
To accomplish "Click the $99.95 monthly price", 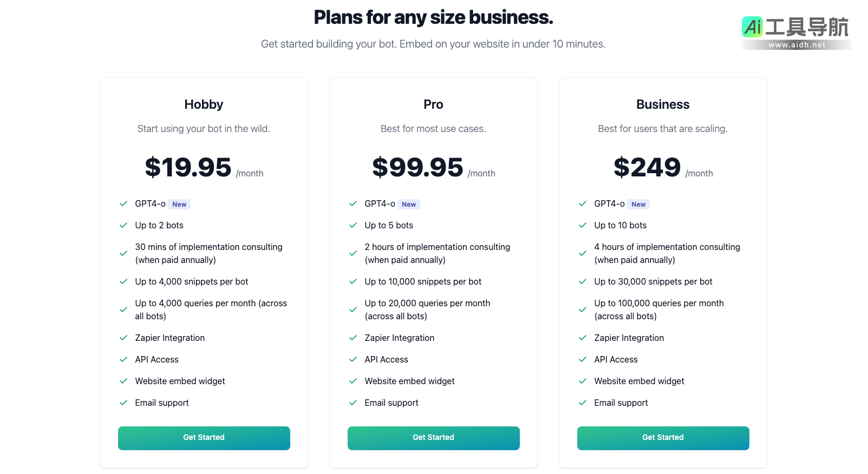I will click(417, 168).
